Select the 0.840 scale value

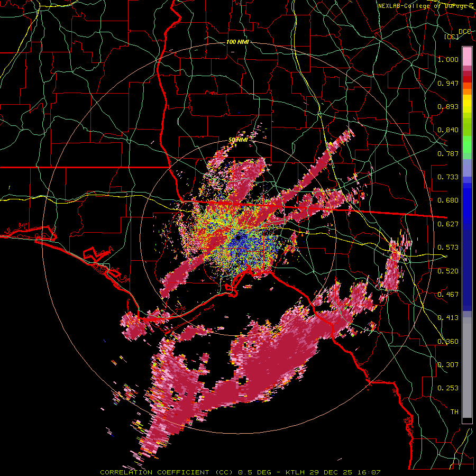point(448,130)
